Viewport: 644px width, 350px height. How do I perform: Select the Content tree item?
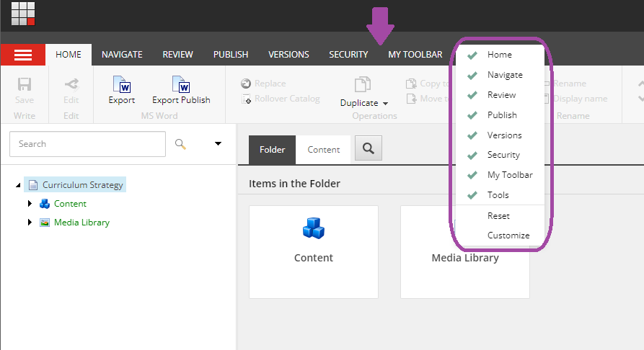coord(70,204)
